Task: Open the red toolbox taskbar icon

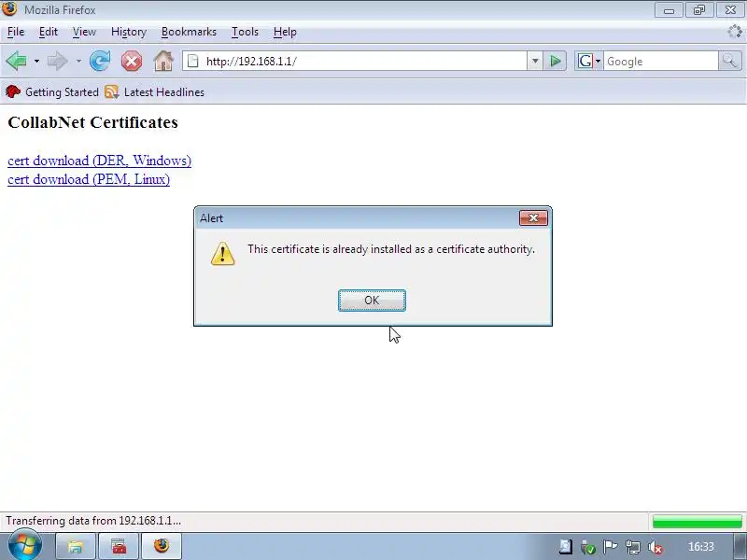Action: [119, 546]
